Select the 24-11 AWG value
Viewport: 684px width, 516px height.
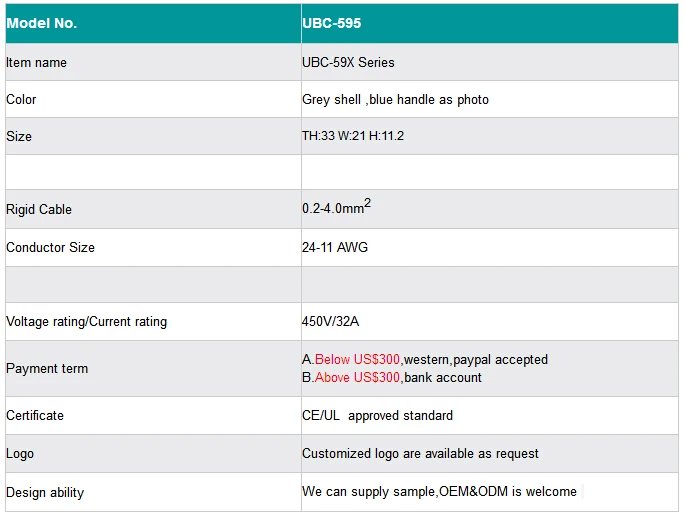click(x=335, y=247)
